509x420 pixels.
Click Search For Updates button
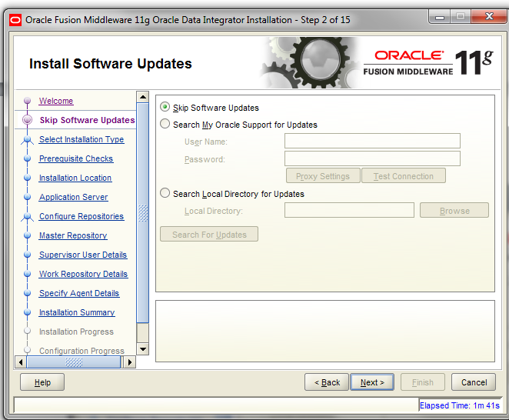(209, 234)
